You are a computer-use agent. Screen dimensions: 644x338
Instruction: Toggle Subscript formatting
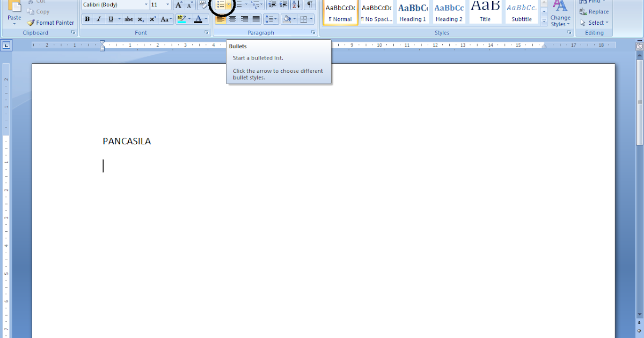[x=141, y=19]
